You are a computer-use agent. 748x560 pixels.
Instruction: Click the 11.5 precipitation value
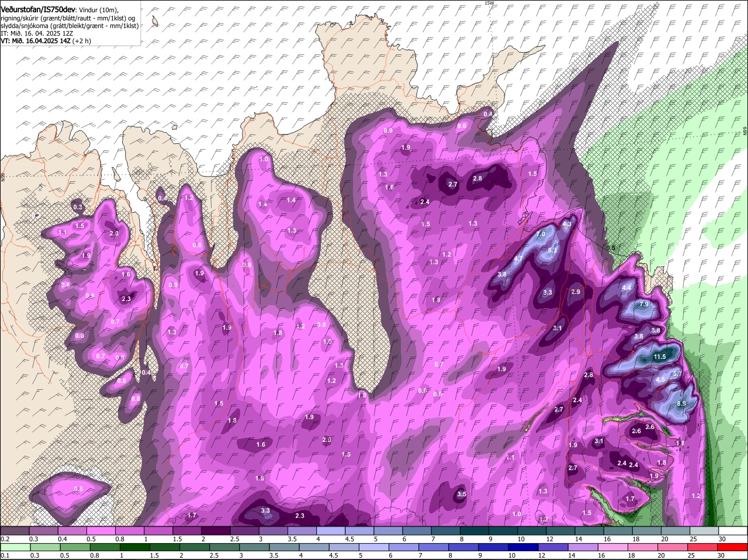(660, 357)
